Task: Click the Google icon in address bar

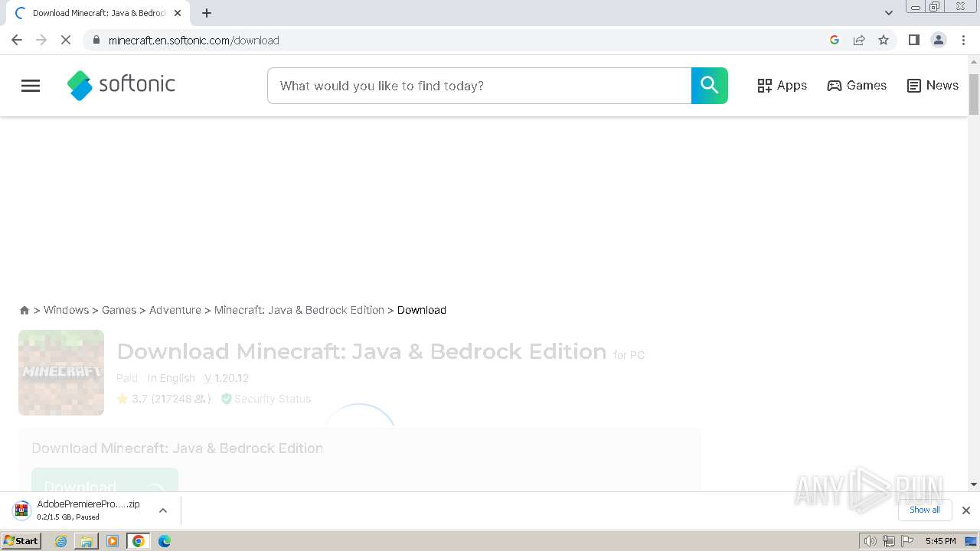Action: click(835, 40)
